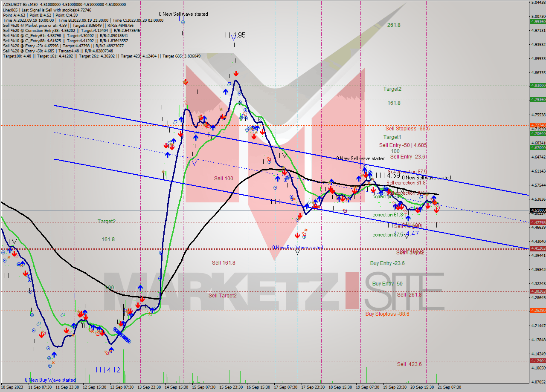Click the '11 Sep 23:30' time label
Screen dimensions: 546x392
pos(68,387)
